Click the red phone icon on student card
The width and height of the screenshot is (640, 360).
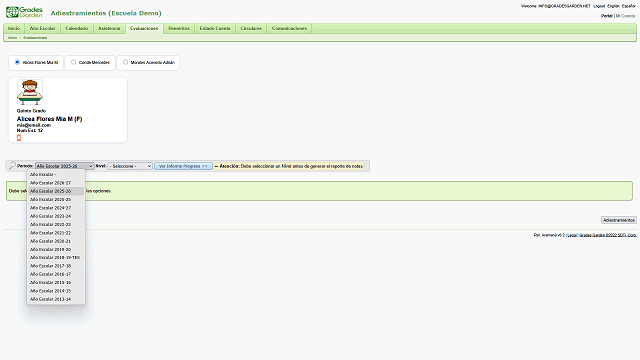pos(19,138)
